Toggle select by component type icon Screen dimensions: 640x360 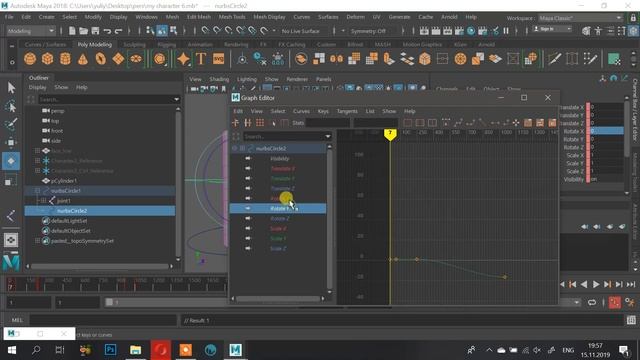(x=174, y=31)
